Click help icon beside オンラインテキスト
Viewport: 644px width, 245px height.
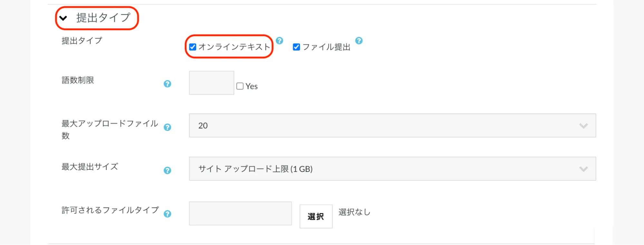[x=279, y=41]
